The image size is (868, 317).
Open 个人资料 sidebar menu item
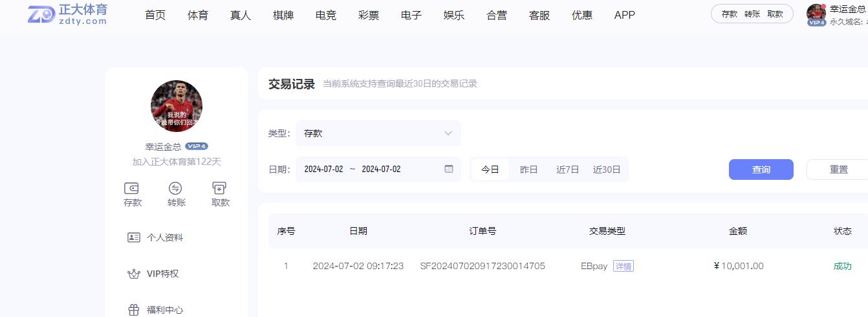(x=165, y=237)
